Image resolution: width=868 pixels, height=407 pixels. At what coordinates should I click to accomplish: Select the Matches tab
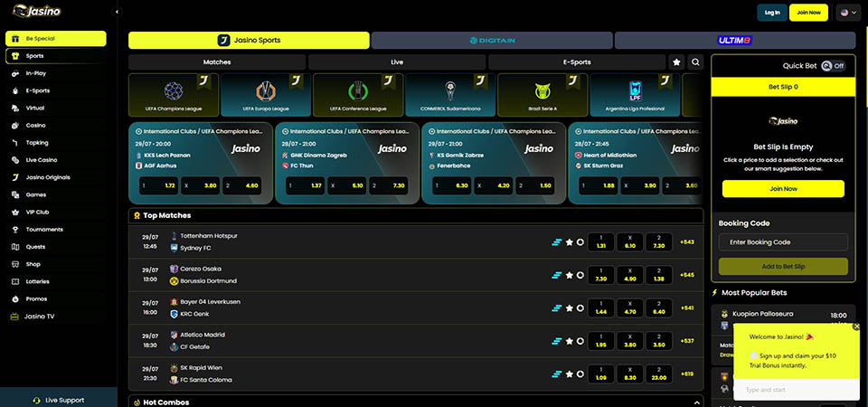(x=217, y=62)
